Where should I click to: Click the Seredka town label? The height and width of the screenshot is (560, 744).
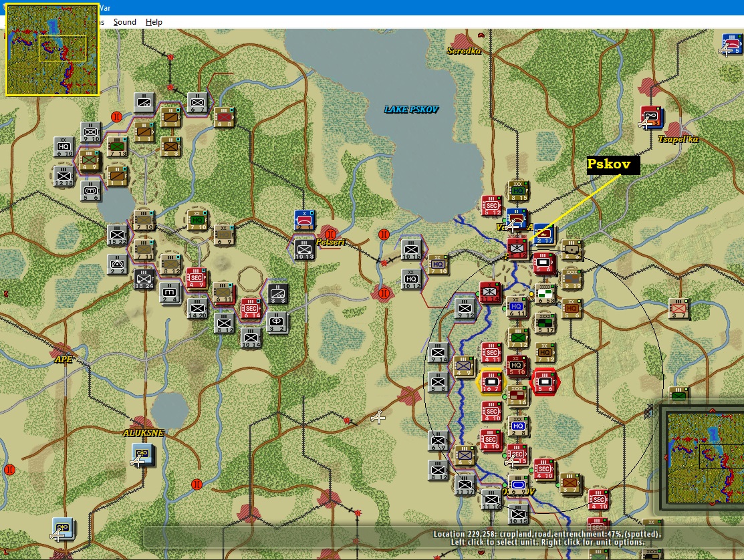(463, 51)
